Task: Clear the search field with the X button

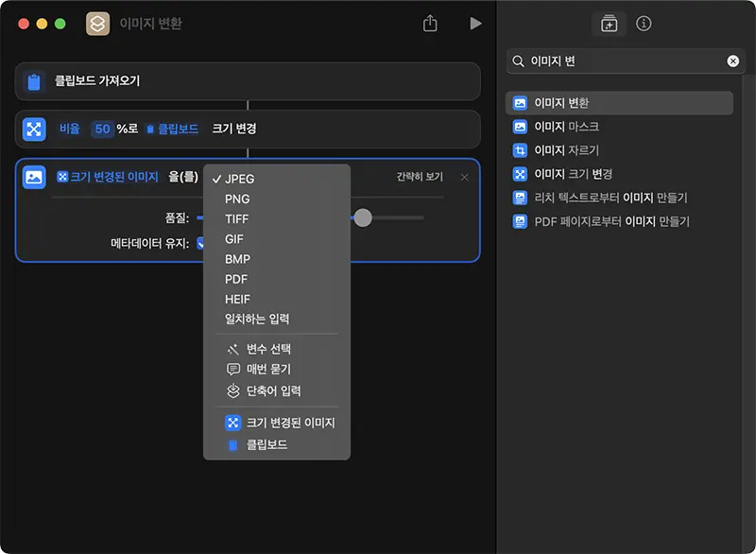Action: tap(732, 61)
